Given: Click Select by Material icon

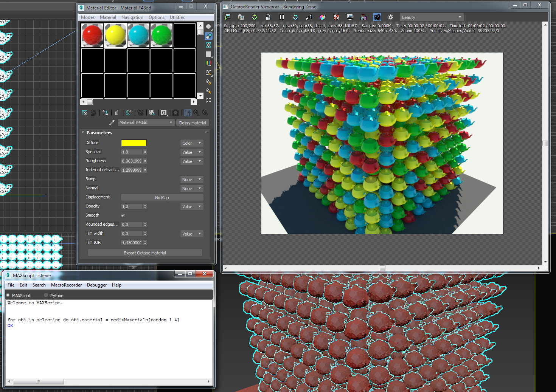Looking at the screenshot, I should tap(208, 91).
